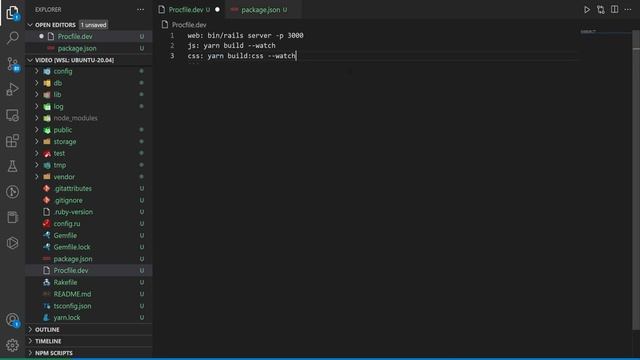Open tsconfig.json file

(72, 306)
